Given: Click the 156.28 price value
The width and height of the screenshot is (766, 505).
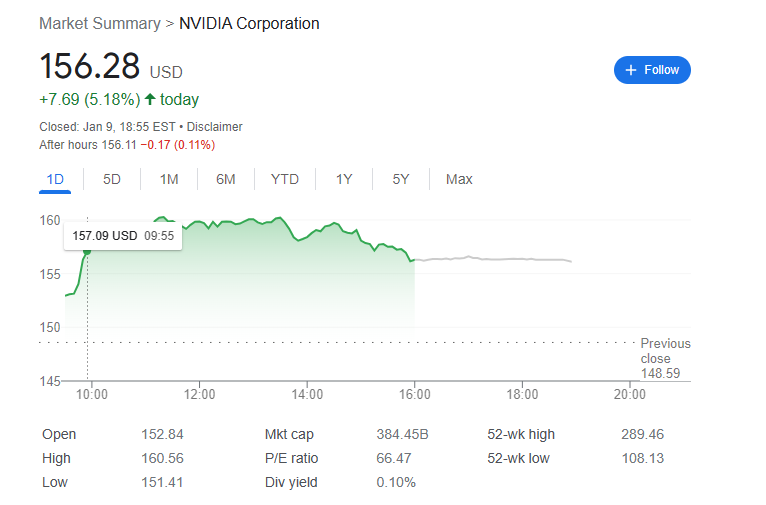Looking at the screenshot, I should [89, 66].
